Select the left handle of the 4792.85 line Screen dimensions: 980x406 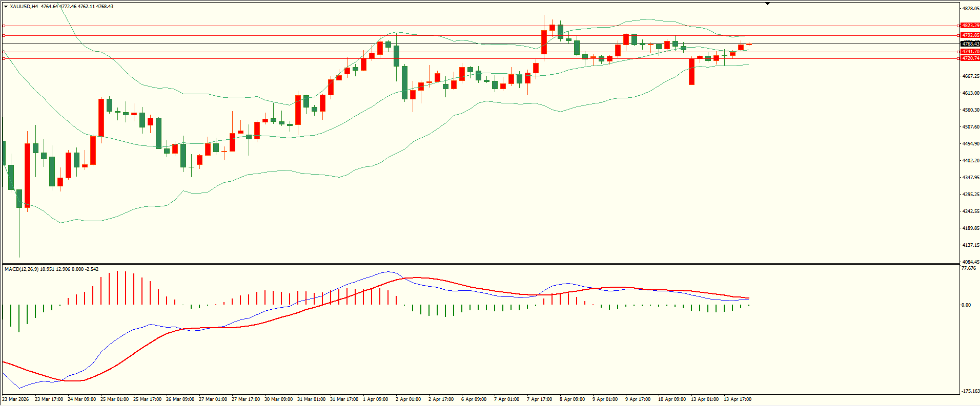point(4,35)
